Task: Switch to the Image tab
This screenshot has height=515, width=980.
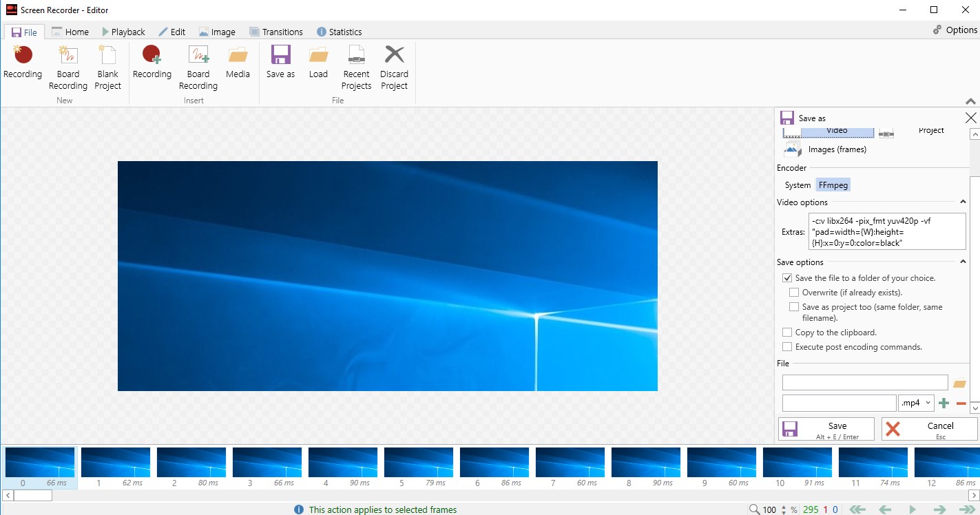Action: [217, 32]
